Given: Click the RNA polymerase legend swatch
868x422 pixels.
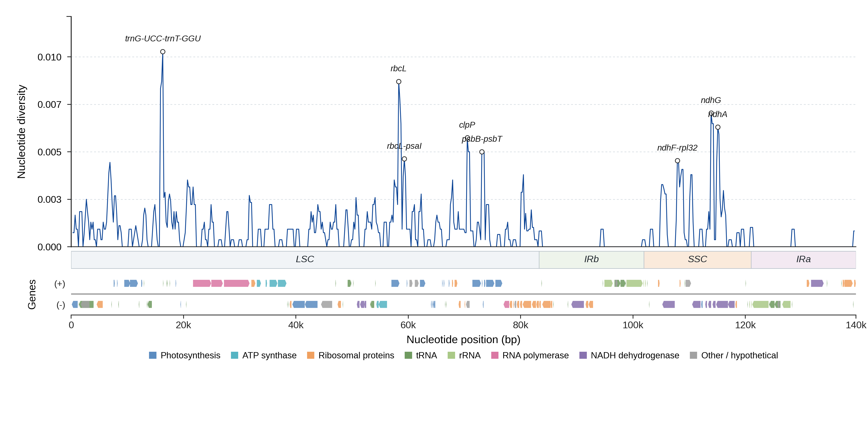Looking at the screenshot, I should (x=495, y=355).
